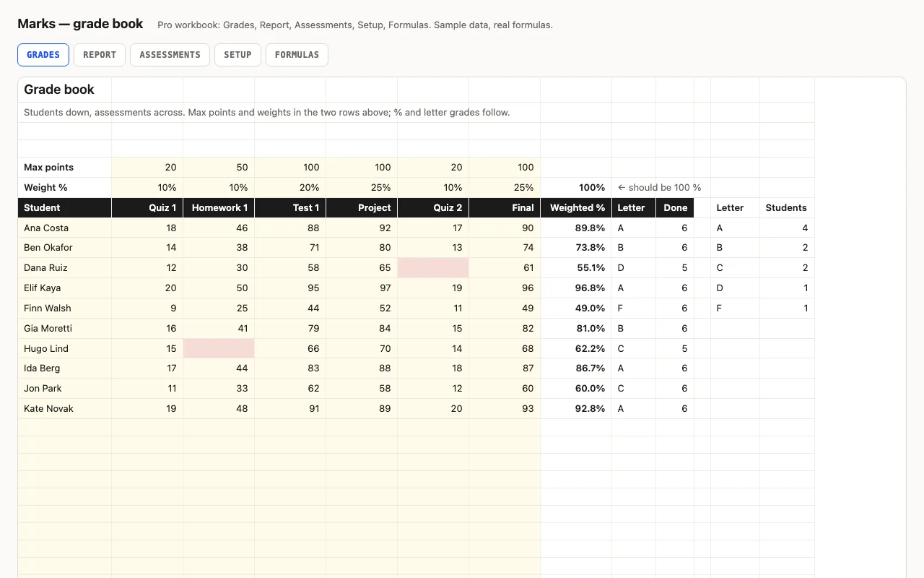Open the Report tab
This screenshot has height=578, width=924.
[100, 55]
